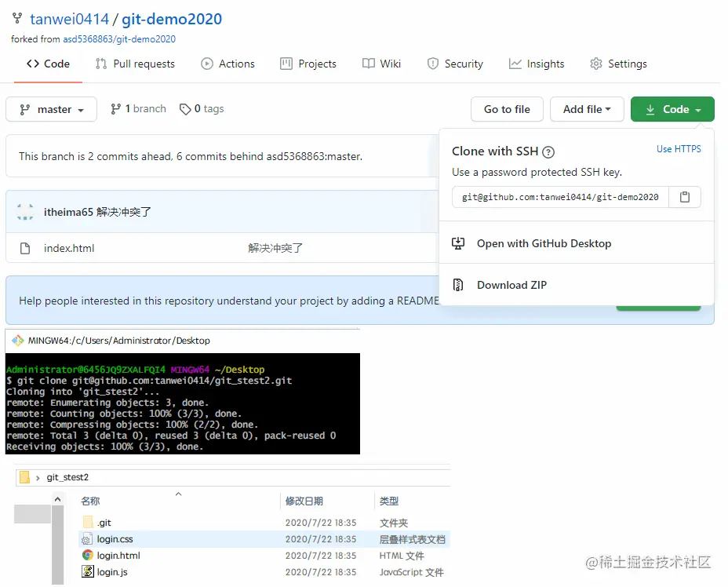Copy the SSH clone URL via clipboard icon

[x=684, y=197]
